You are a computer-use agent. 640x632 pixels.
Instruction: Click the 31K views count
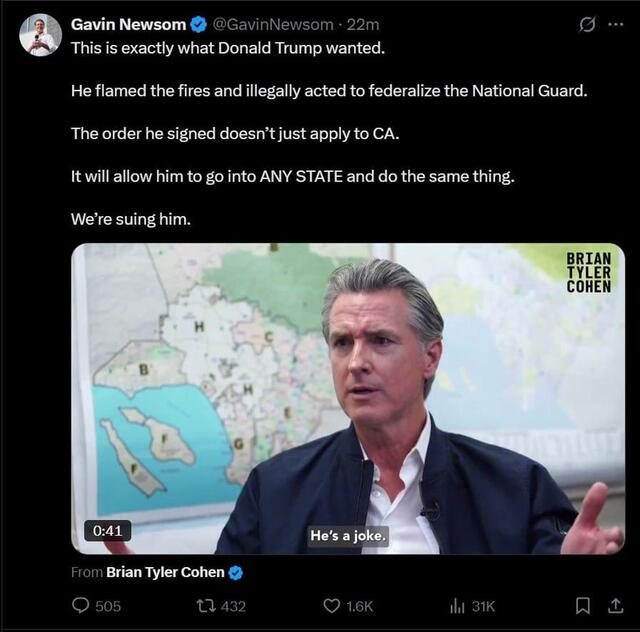(x=483, y=606)
